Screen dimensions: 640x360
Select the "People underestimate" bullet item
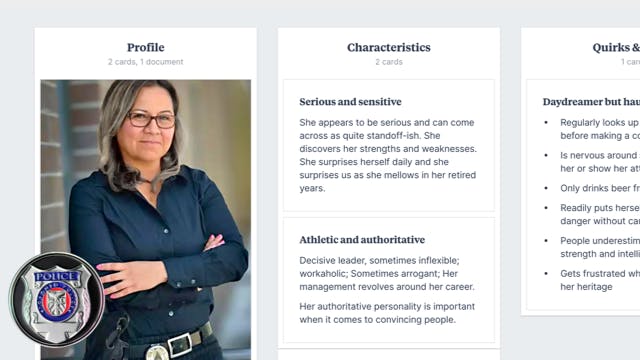tap(600, 247)
